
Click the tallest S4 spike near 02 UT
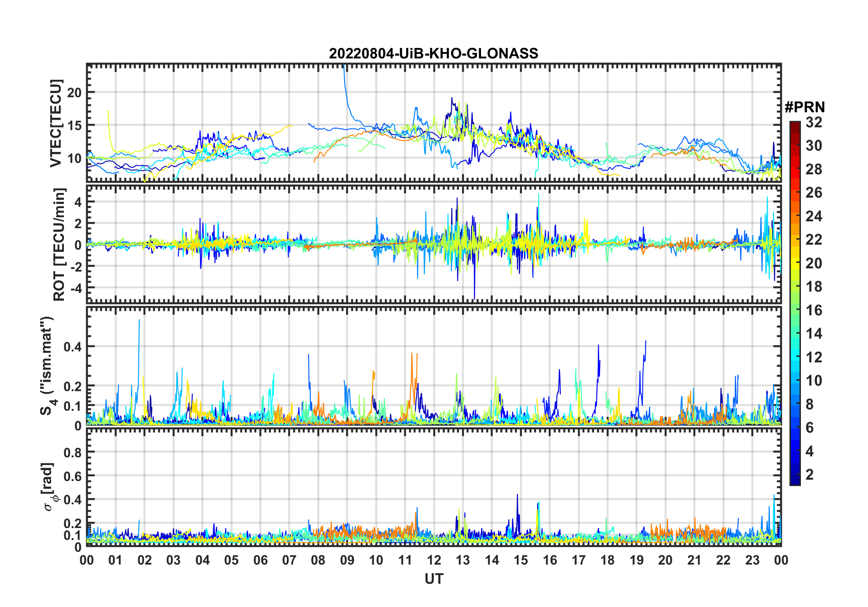[139, 320]
